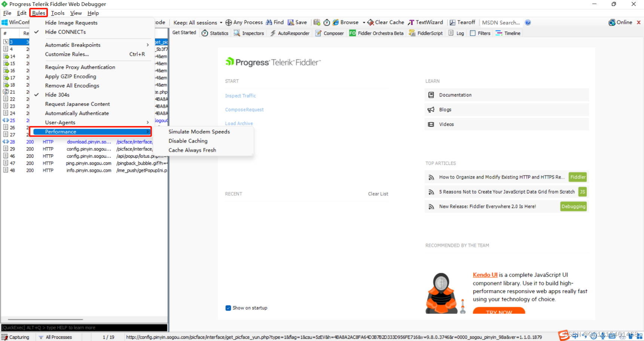Image resolution: width=644 pixels, height=341 pixels.
Task: Click Inspect Traffic link
Action: coord(240,96)
